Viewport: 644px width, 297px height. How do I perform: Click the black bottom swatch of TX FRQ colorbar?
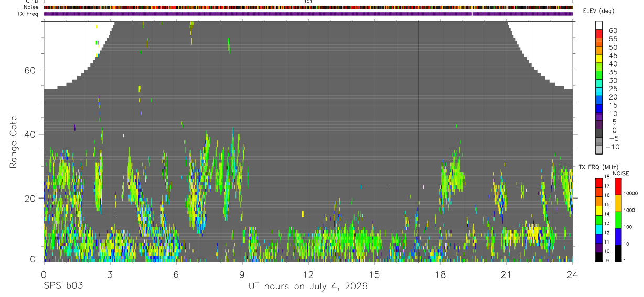pos(598,258)
